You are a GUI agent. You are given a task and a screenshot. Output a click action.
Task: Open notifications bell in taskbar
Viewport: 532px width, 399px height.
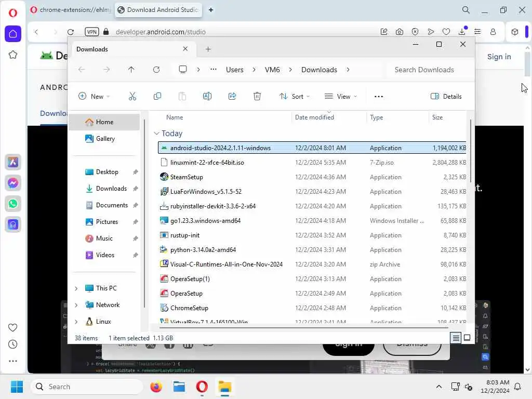pyautogui.click(x=517, y=387)
